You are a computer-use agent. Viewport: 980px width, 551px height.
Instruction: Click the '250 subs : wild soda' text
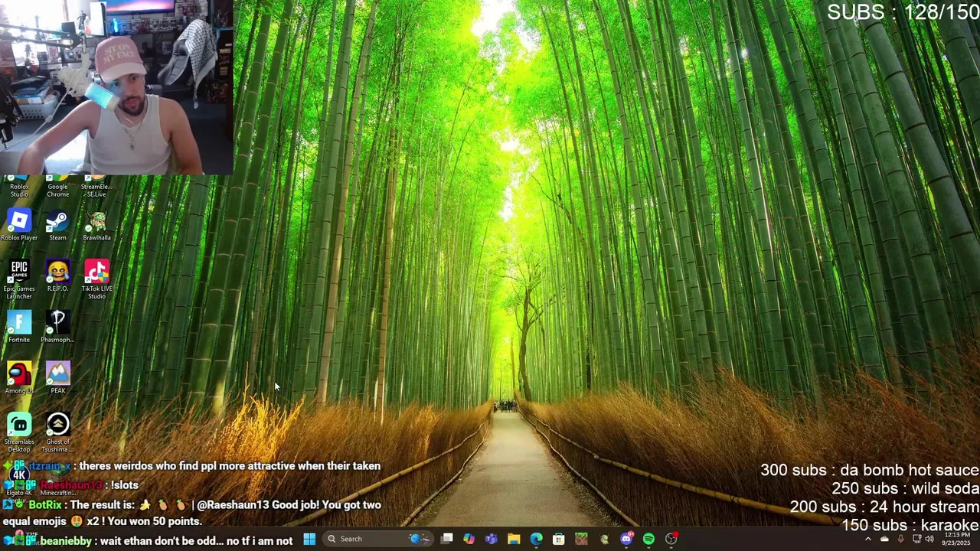click(x=905, y=489)
